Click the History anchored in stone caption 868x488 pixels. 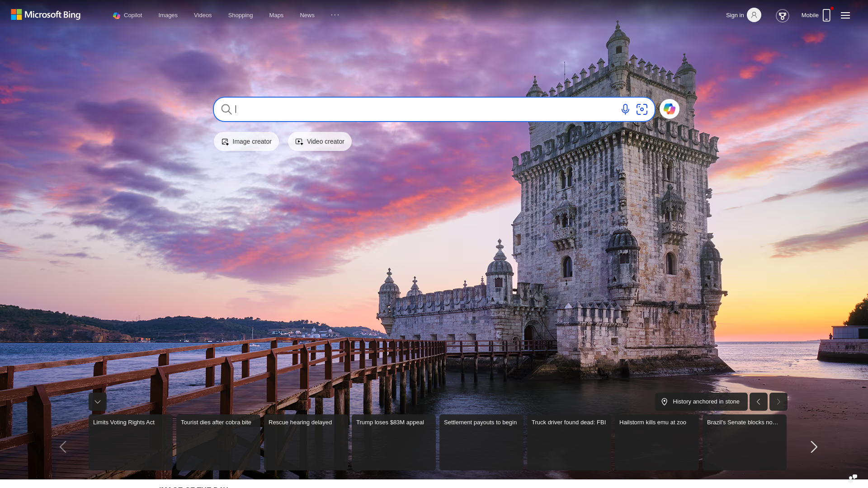(701, 402)
